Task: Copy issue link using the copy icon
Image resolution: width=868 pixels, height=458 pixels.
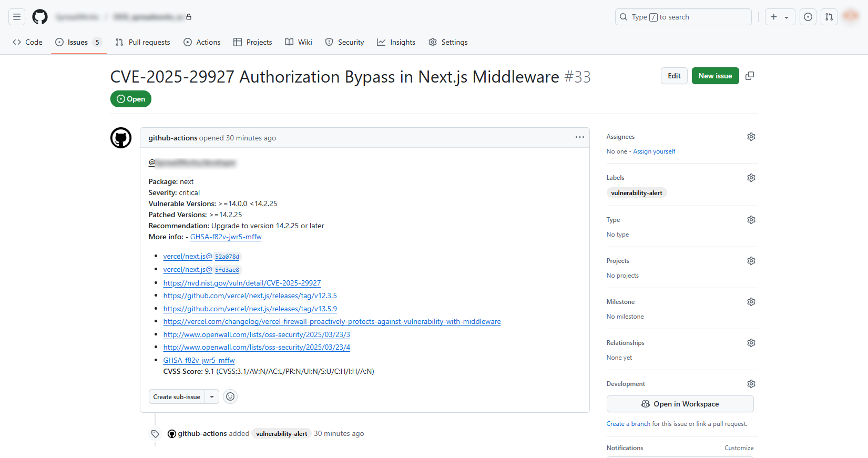Action: (750, 76)
